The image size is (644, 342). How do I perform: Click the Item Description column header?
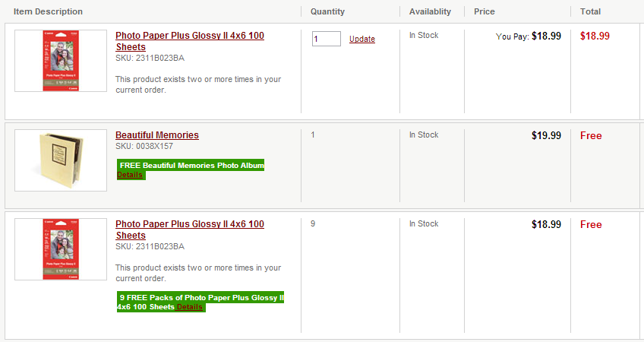tap(48, 11)
